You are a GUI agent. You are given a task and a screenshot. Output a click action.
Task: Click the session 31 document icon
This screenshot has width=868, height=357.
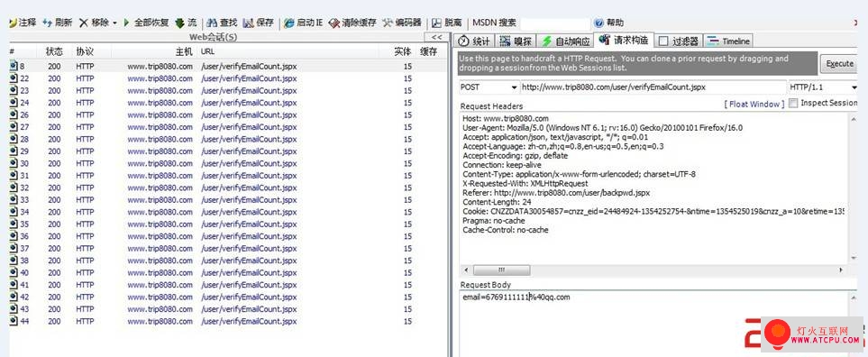point(14,176)
